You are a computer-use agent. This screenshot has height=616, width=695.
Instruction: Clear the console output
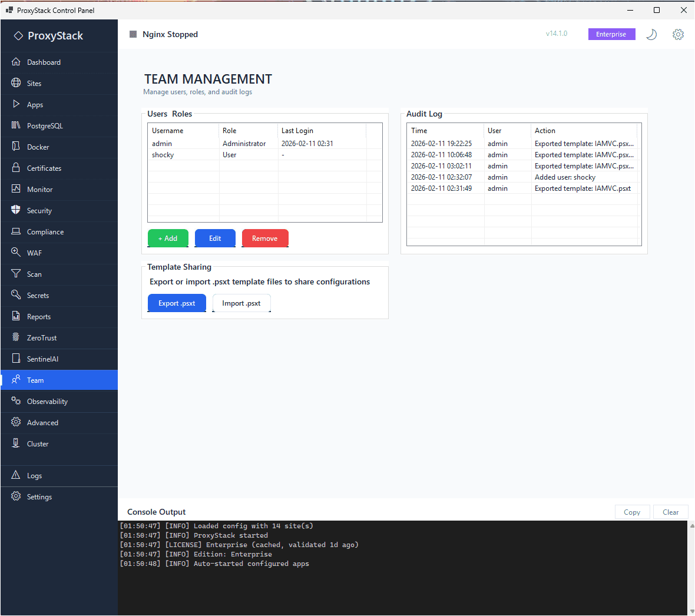(x=670, y=512)
